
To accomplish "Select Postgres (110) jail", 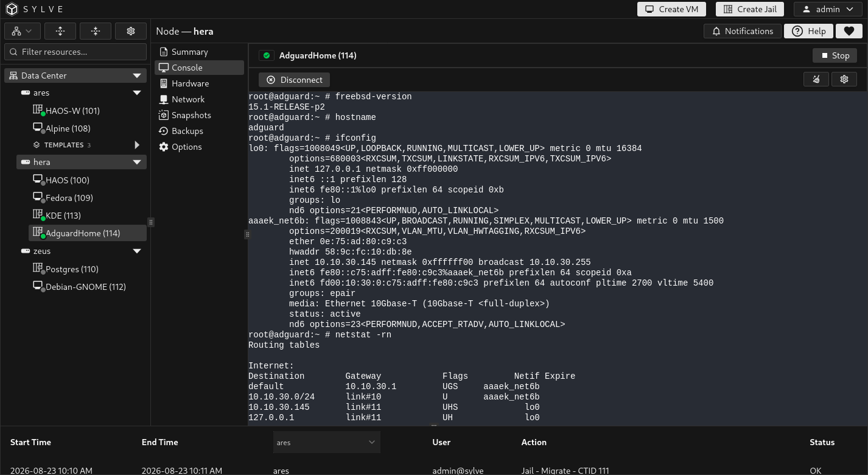I will (x=88, y=269).
